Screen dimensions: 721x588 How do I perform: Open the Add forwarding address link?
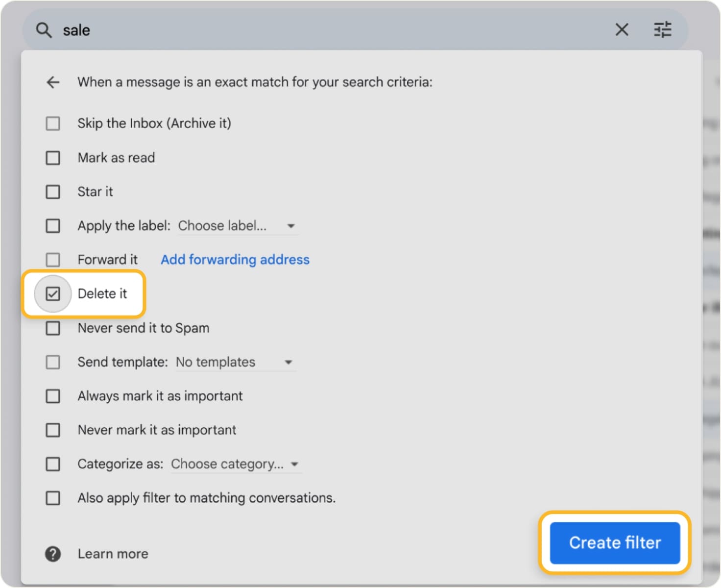(x=235, y=260)
